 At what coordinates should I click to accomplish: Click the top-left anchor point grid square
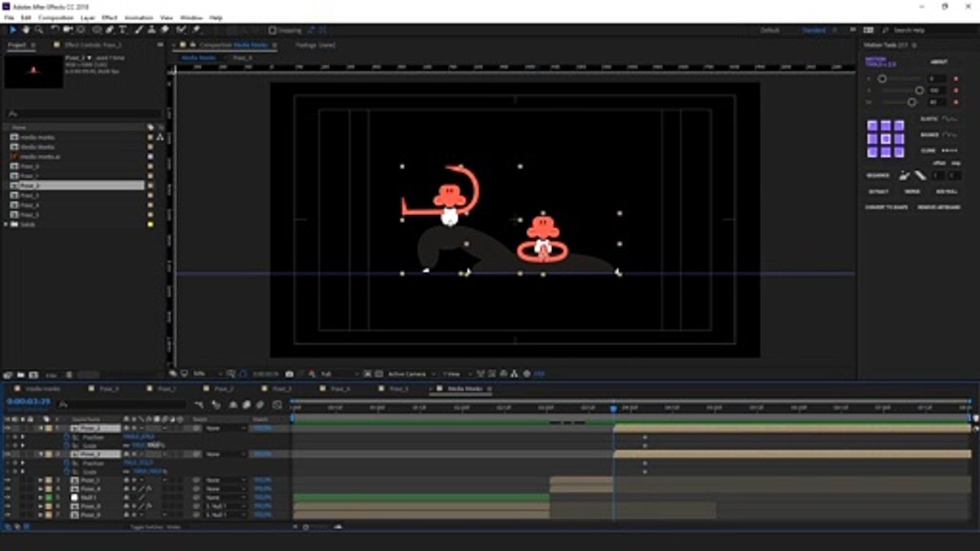point(873,126)
